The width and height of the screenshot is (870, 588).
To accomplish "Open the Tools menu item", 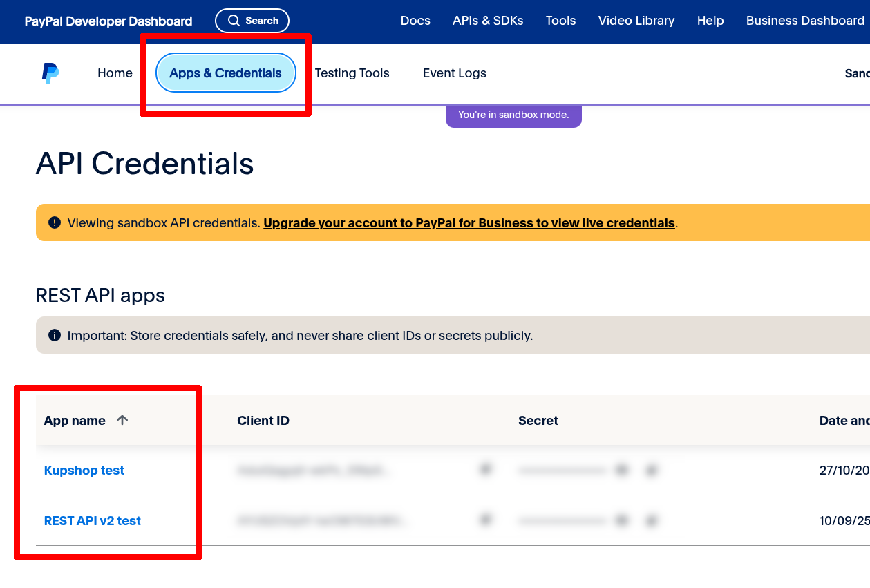I will click(x=560, y=21).
